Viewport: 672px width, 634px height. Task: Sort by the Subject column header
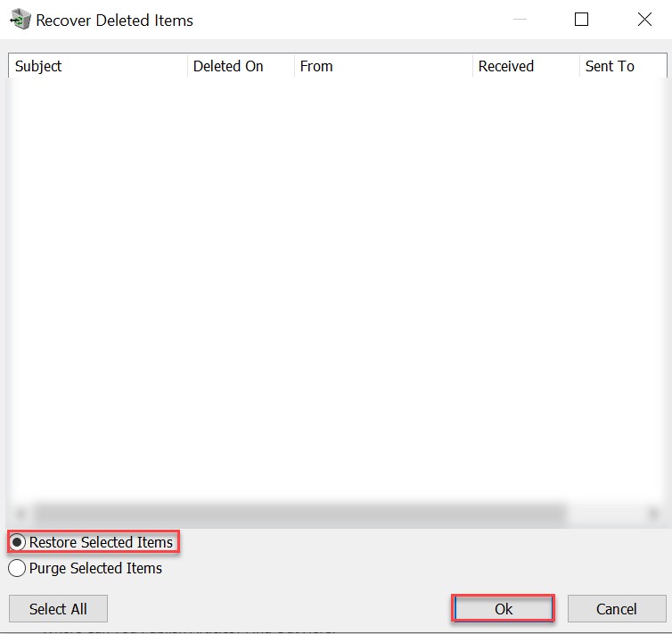click(98, 66)
